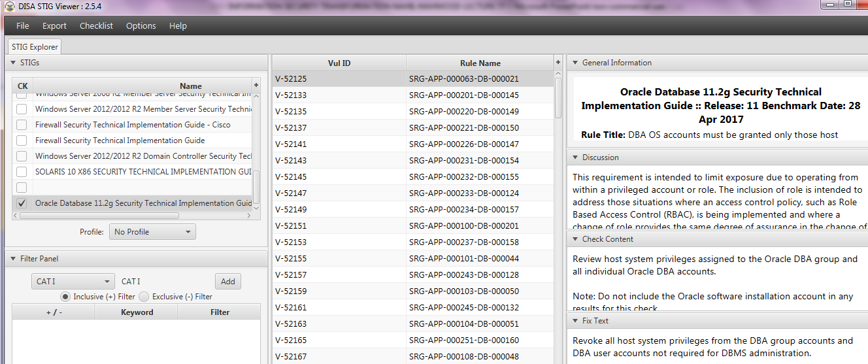868x364 pixels.
Task: Select vulnerability row V-52143
Action: tap(413, 161)
